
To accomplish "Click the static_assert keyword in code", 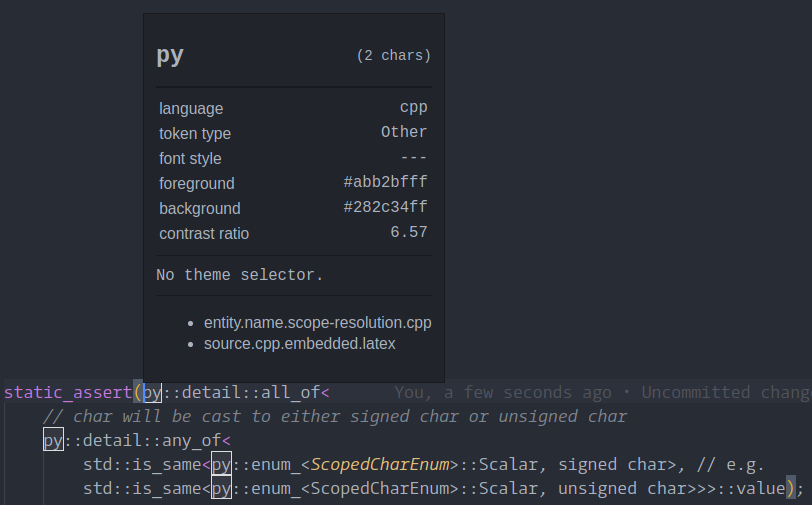I will click(x=68, y=393).
